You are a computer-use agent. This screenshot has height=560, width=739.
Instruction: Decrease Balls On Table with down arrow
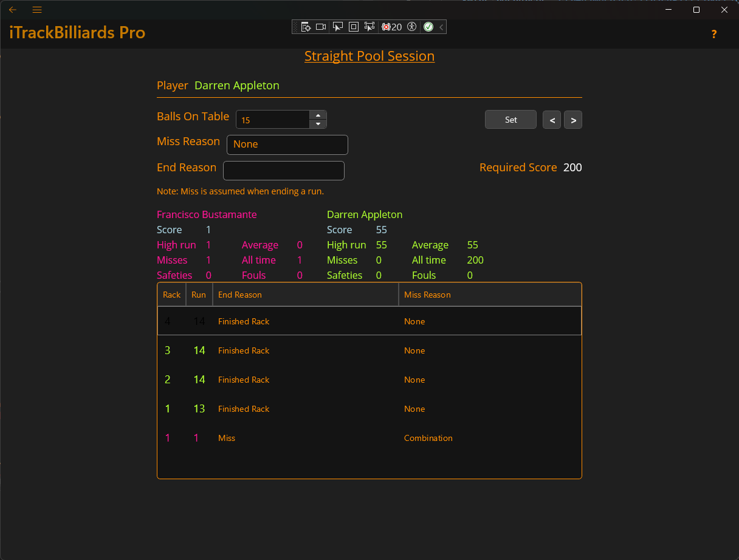coord(318,124)
